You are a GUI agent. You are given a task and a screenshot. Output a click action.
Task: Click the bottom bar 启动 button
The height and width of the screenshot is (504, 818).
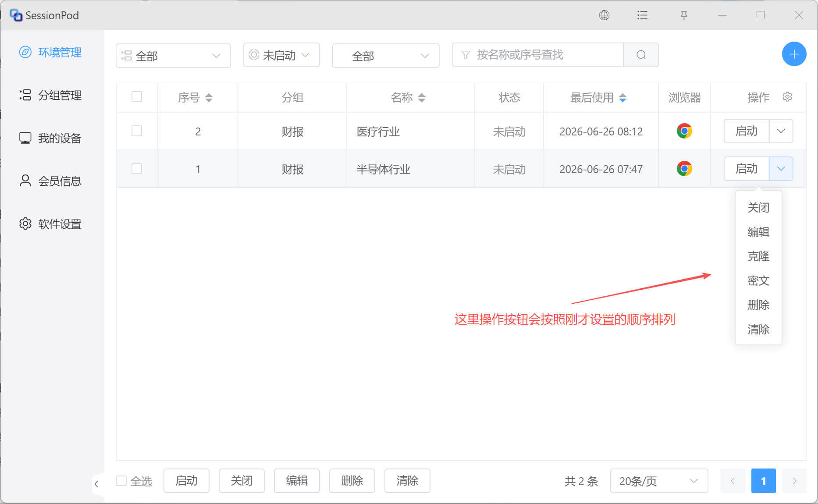(x=186, y=481)
